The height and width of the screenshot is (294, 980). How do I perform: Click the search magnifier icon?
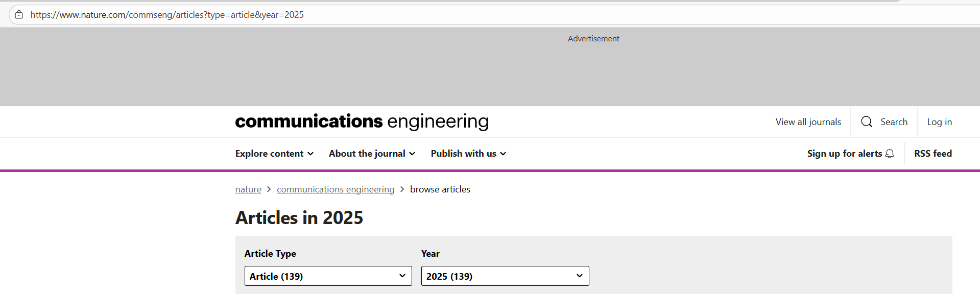867,121
